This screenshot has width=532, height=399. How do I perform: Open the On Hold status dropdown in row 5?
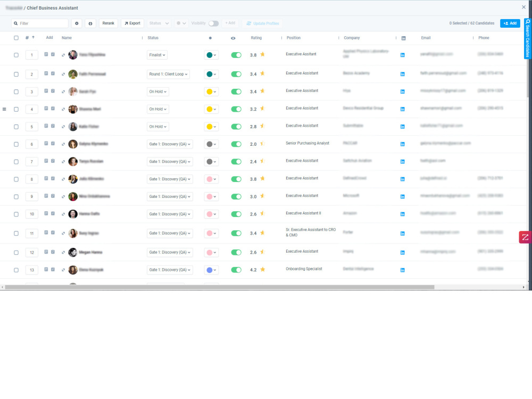tap(158, 127)
